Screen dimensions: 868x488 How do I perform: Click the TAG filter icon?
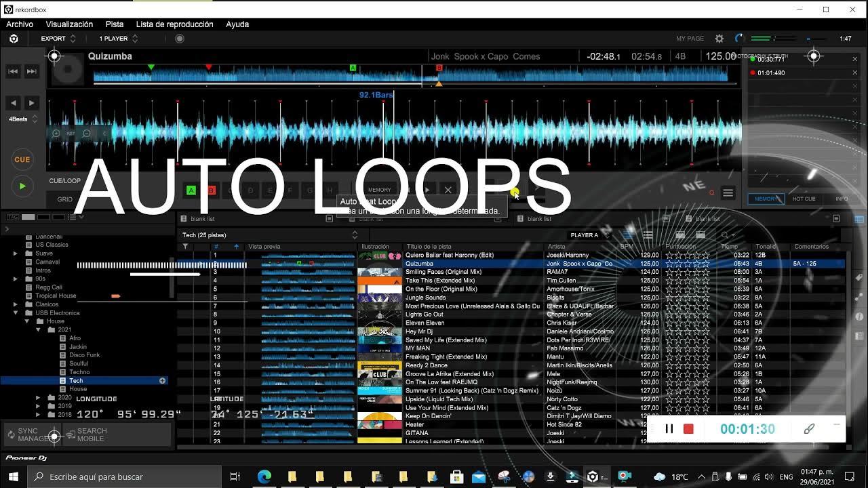12,217
